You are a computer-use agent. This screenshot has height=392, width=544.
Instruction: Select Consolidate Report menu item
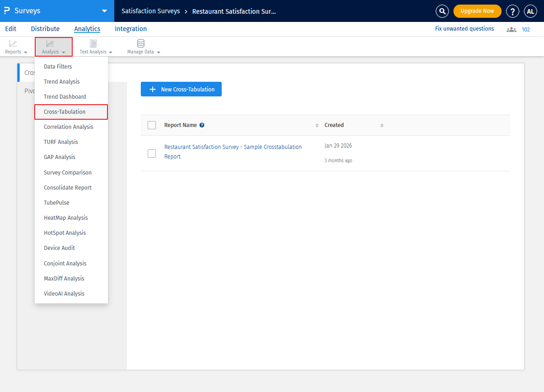(x=71, y=187)
